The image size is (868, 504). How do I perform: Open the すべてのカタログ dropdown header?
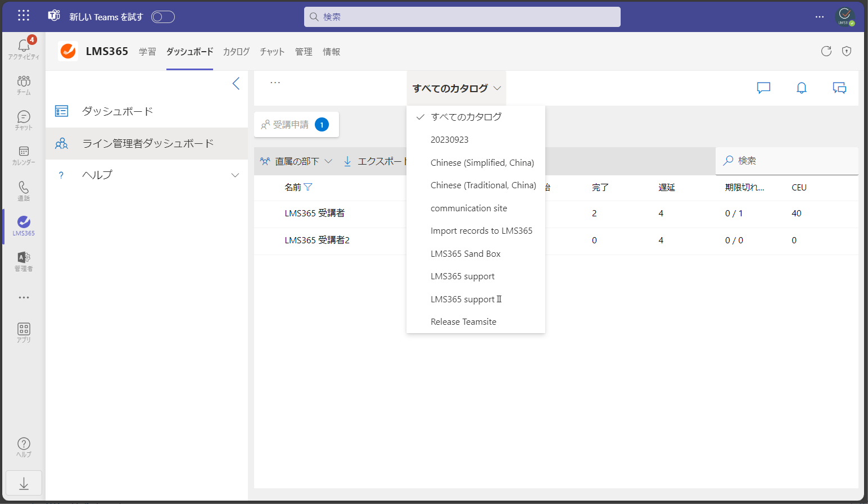[x=456, y=88]
